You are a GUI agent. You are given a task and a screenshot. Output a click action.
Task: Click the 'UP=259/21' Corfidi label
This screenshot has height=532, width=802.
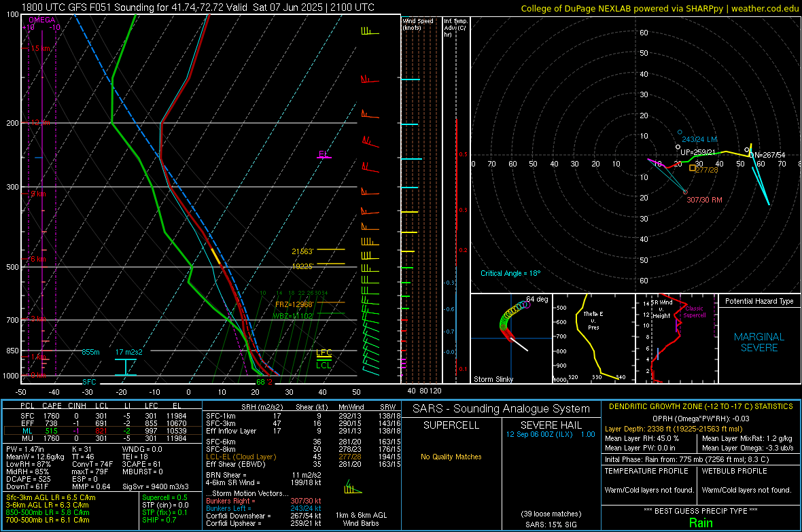pos(697,152)
